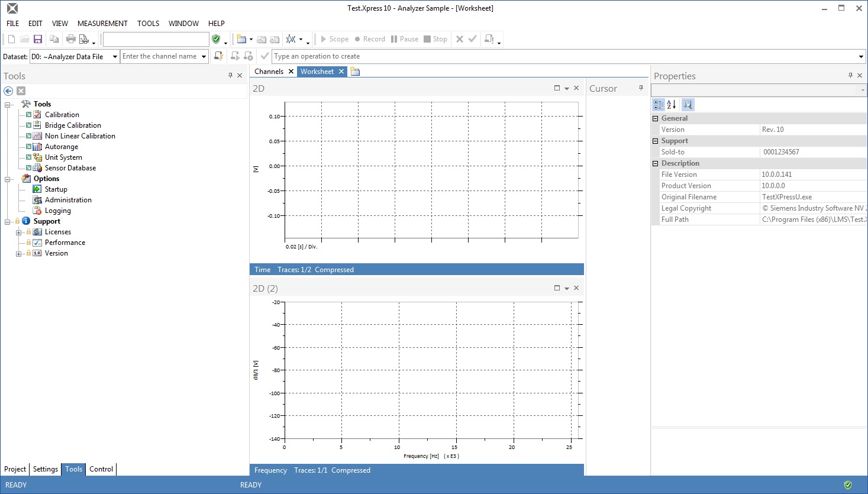Click the print preview icon beside Print
This screenshot has height=494, width=868.
click(84, 39)
